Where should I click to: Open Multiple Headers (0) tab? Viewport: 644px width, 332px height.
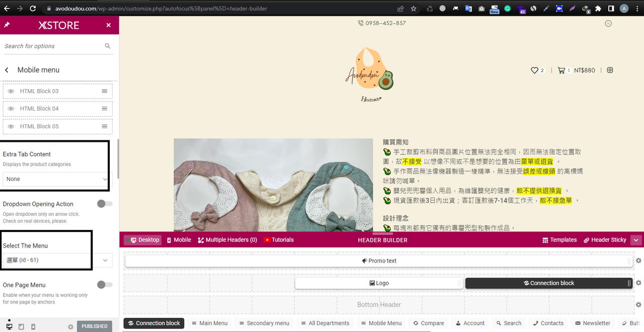227,240
